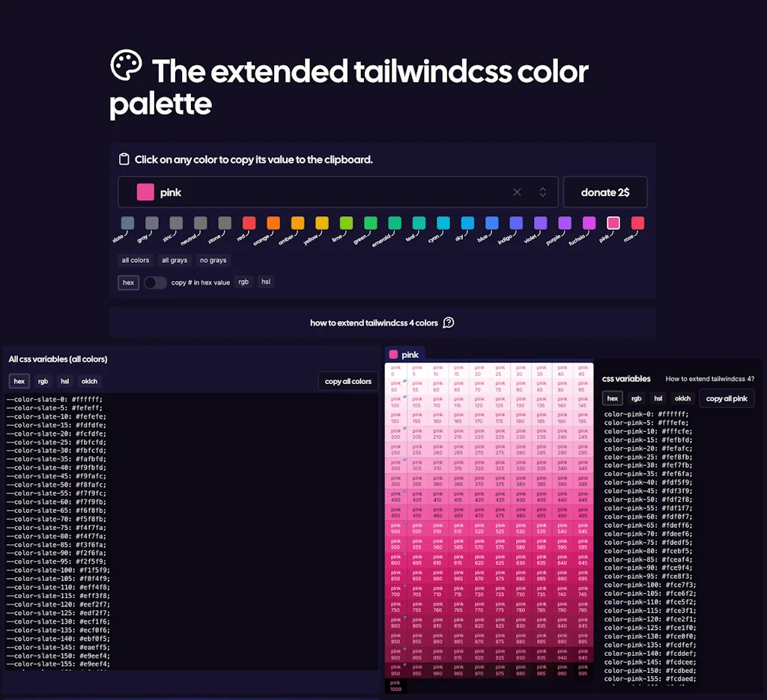Viewport: 767px width, 700px height.
Task: Select the emerald color swatch icon
Action: point(394,223)
